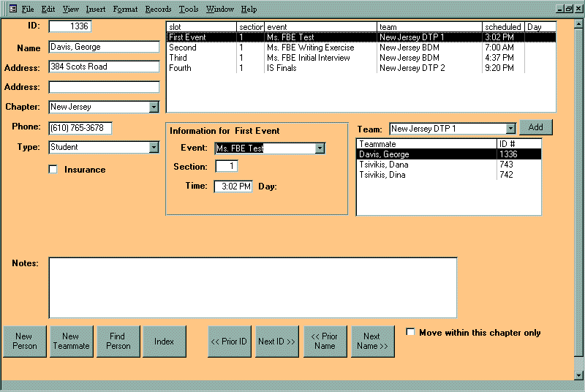585x392 pixels.
Task: Click the New Teammate button
Action: 71,342
